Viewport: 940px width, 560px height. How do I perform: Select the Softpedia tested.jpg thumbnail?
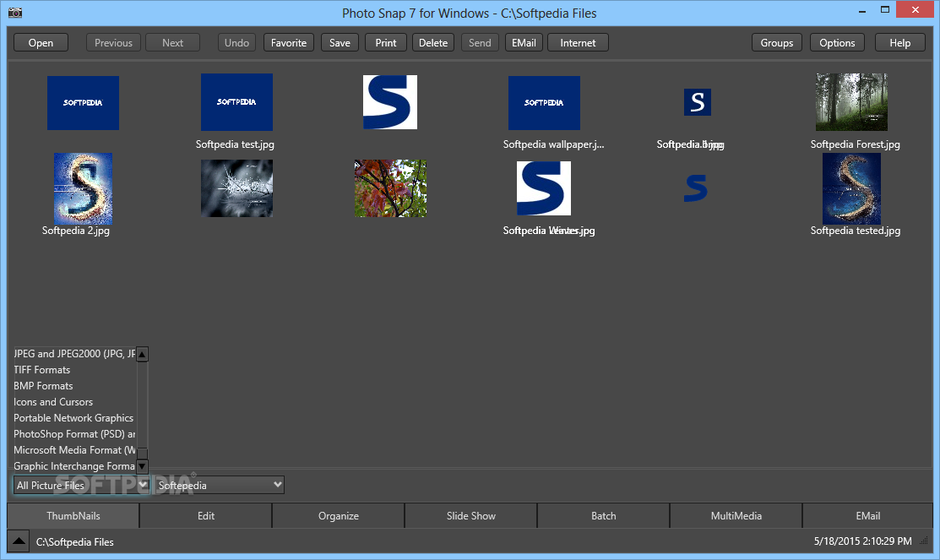851,189
